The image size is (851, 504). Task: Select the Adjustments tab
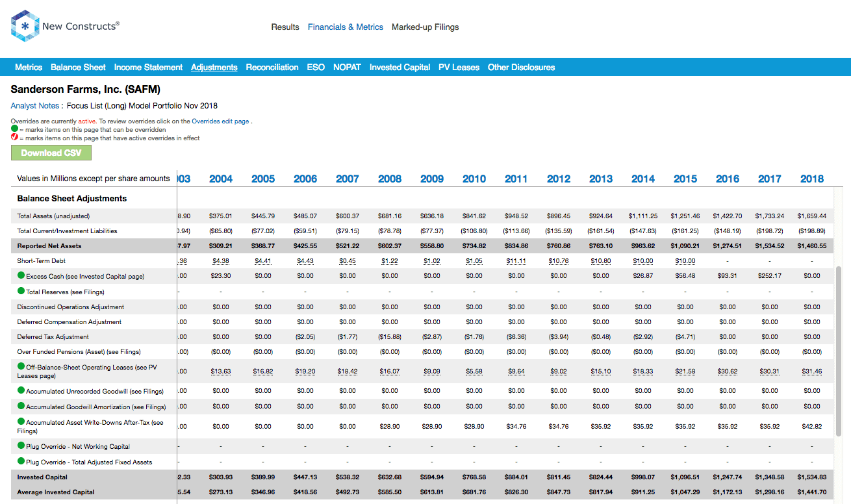(214, 67)
